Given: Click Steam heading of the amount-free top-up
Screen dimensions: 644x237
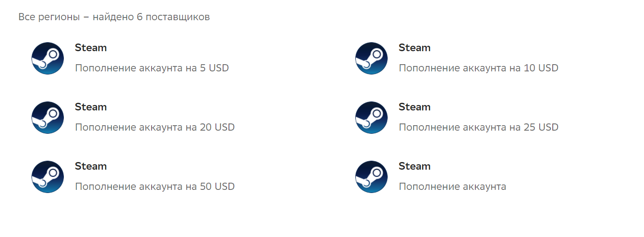Looking at the screenshot, I should 414,166.
